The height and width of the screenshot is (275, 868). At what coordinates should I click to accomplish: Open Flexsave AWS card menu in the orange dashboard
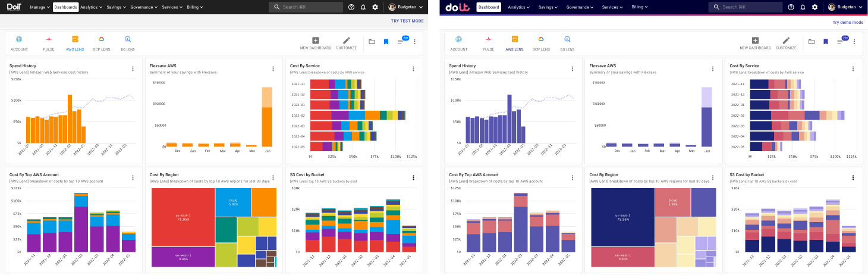tap(273, 68)
